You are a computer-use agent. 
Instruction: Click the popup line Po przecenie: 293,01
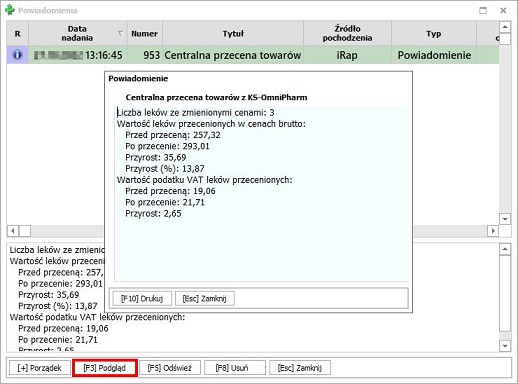[167, 146]
